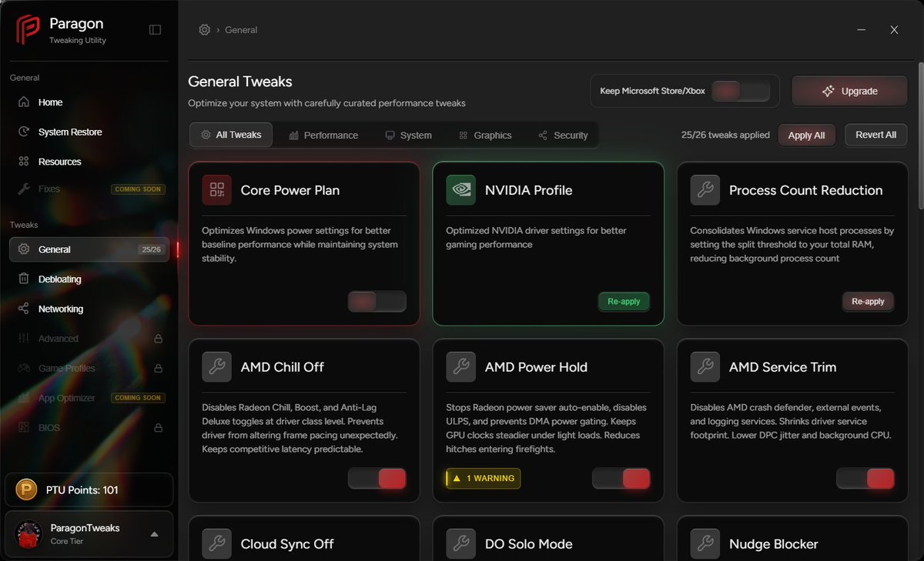
Task: Click the AMD Chill Off wrench icon
Action: 216,367
